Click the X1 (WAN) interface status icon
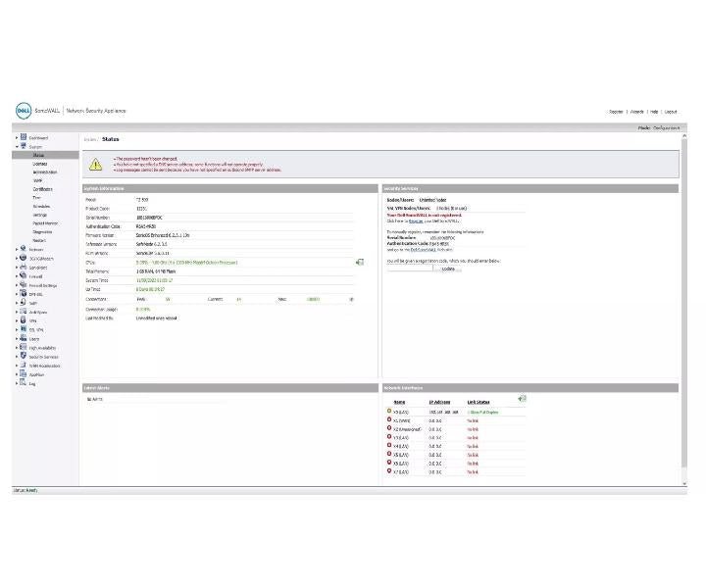The width and height of the screenshot is (706, 588). pos(389,419)
